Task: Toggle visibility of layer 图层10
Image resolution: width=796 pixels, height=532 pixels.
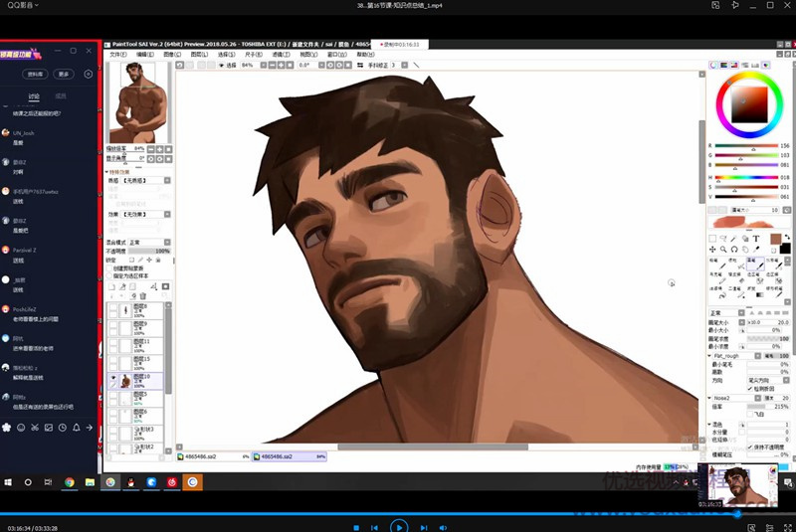Action: (x=112, y=380)
